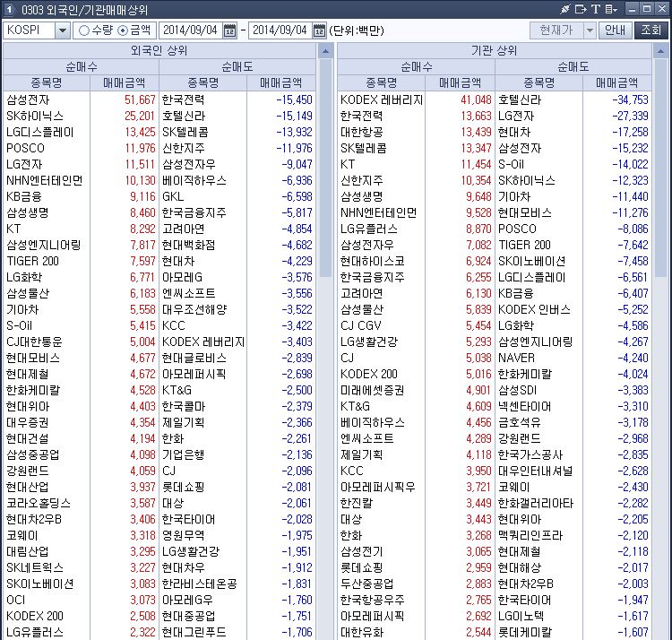Click amount -34,753 in institution net-sell
The width and height of the screenshot is (672, 640).
pyautogui.click(x=631, y=99)
